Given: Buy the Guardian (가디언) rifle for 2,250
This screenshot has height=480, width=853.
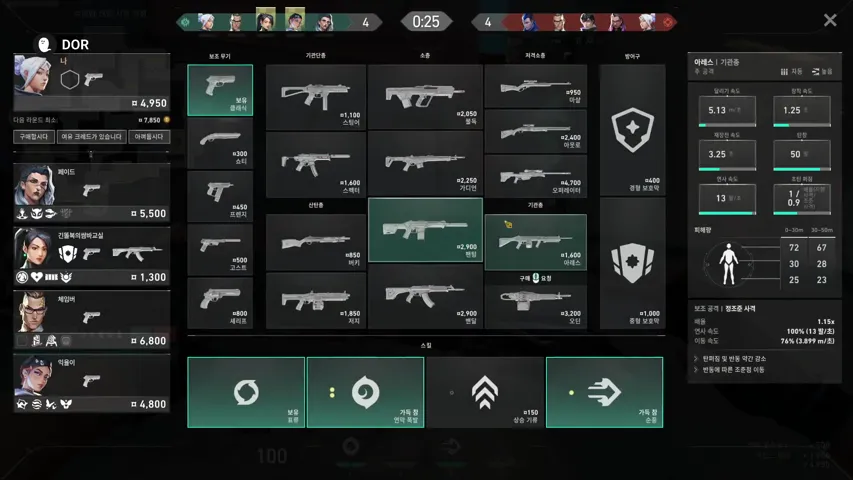Looking at the screenshot, I should (x=425, y=164).
